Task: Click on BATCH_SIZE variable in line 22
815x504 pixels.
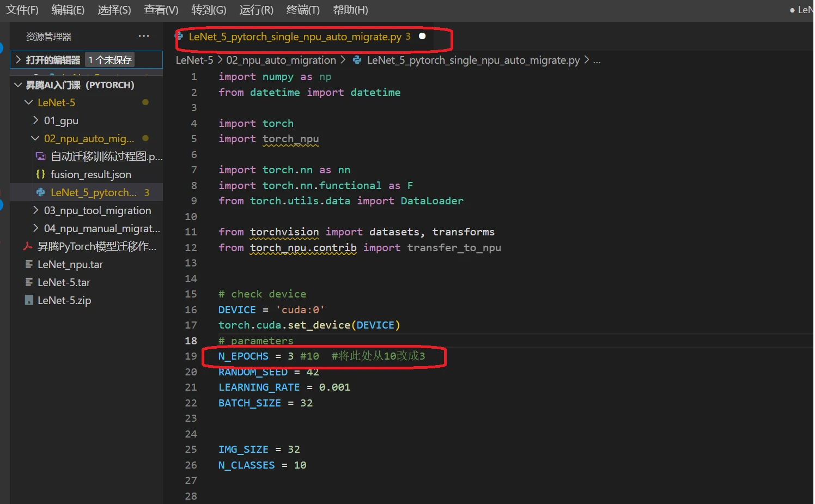Action: pos(250,403)
